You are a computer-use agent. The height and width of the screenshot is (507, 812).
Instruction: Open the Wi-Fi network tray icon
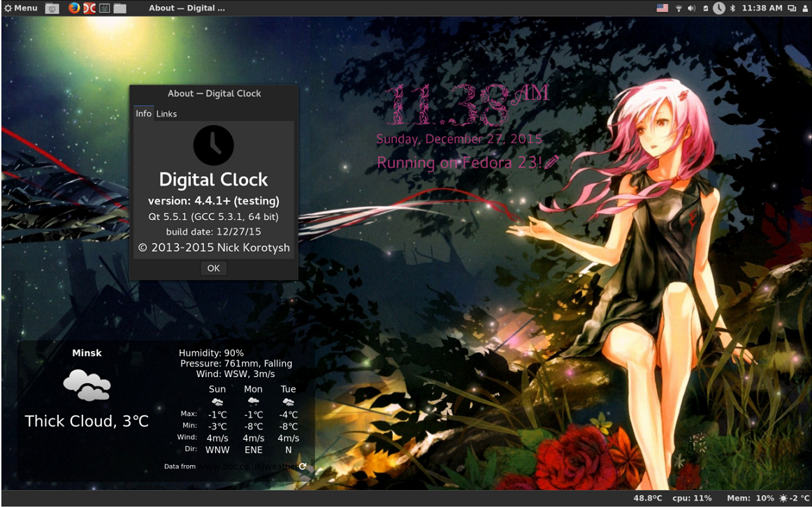(x=679, y=8)
